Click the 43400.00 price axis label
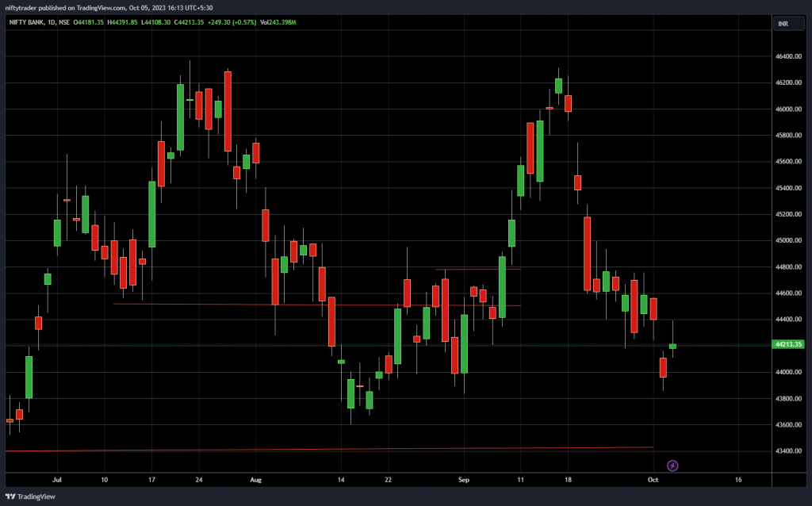The width and height of the screenshot is (812, 506). click(x=788, y=451)
